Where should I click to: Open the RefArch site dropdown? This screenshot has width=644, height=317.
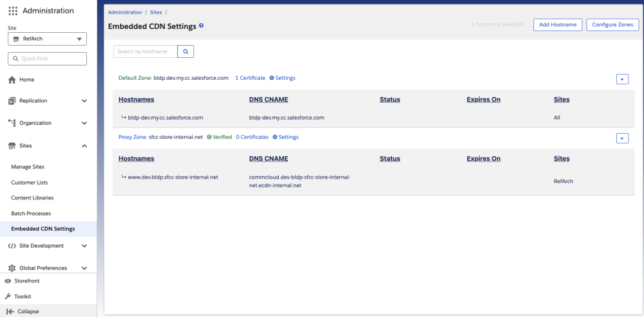(x=47, y=39)
